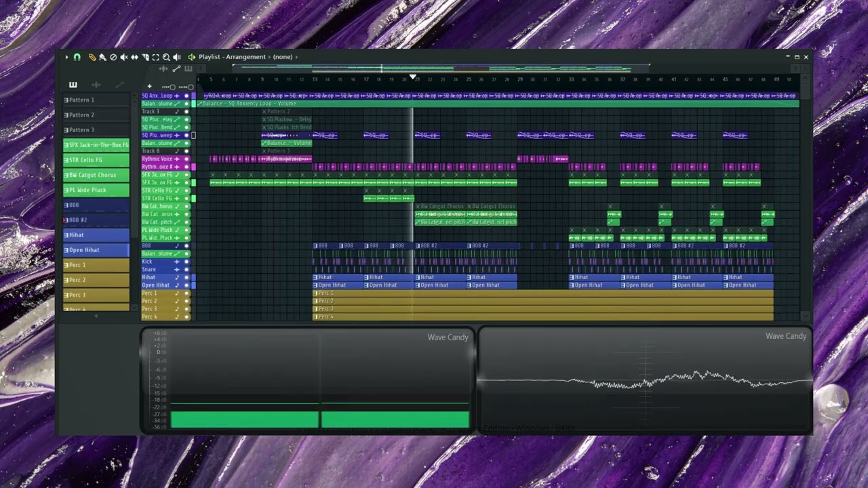Select the Playback speaker tool

click(176, 57)
